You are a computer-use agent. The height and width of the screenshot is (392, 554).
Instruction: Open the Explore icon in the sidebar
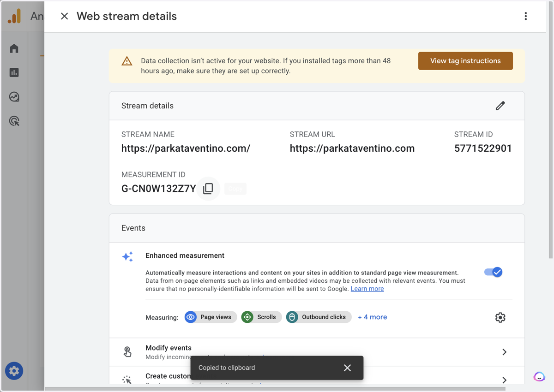pos(14,97)
